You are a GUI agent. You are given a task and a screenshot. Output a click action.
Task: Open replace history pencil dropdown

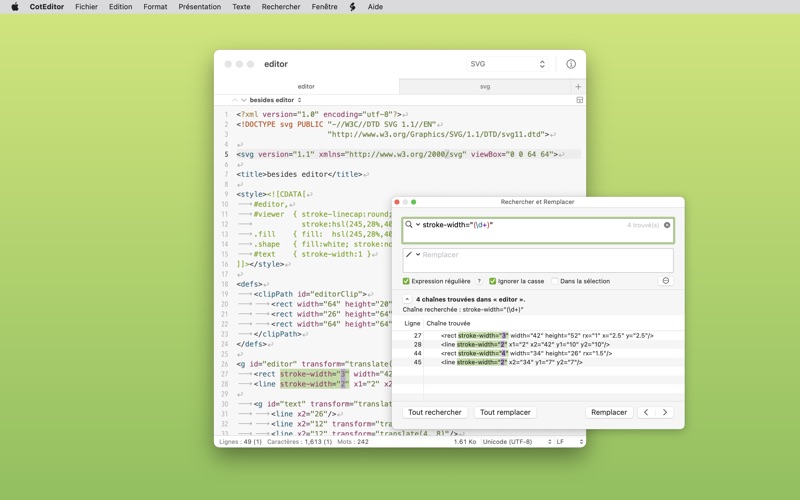click(412, 254)
